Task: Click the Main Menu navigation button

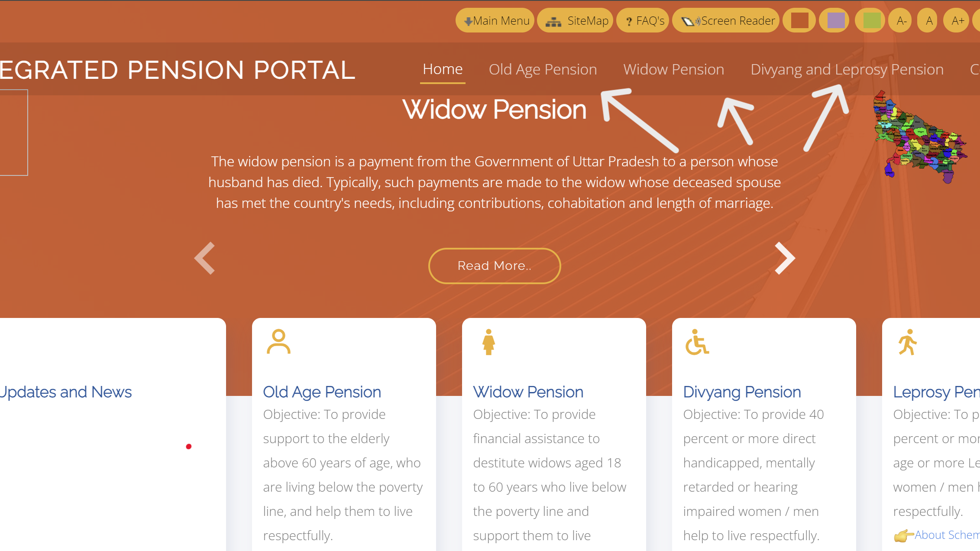Action: point(495,21)
